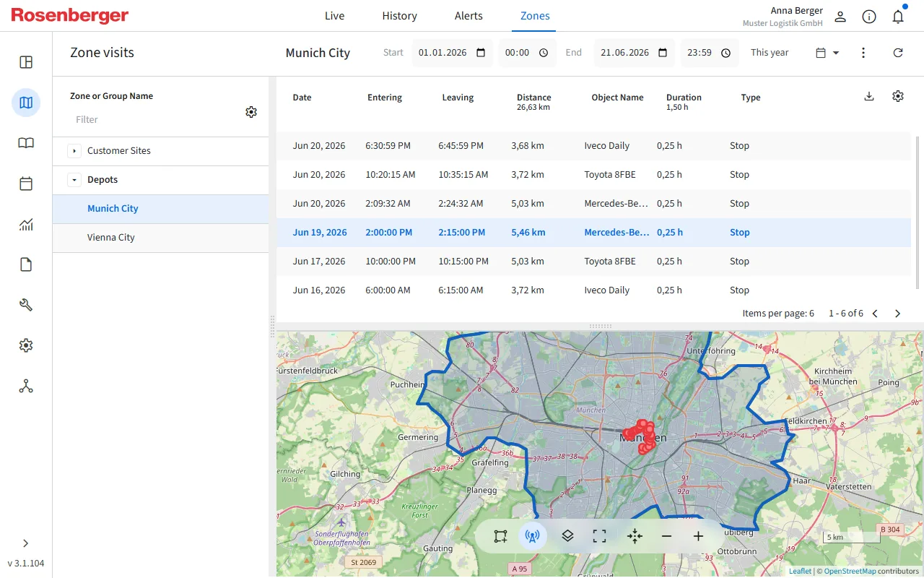Open the gear settings sidebar icon
This screenshot has height=578, width=924.
pyautogui.click(x=26, y=345)
